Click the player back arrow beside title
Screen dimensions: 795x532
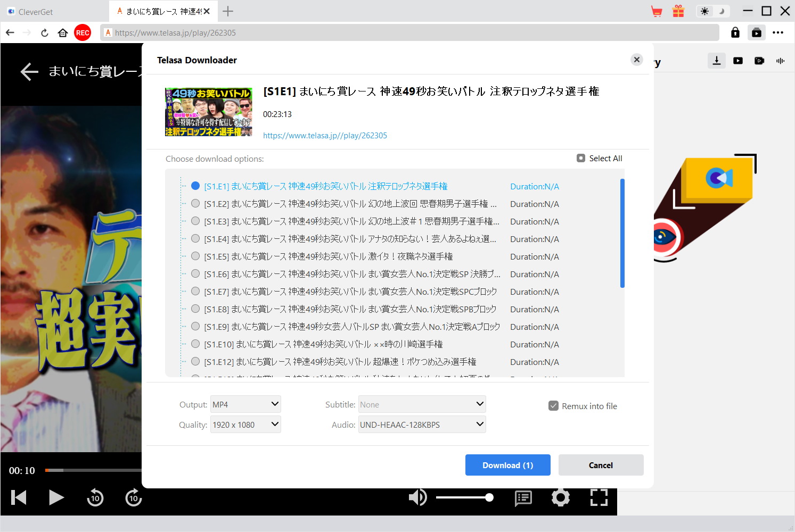[29, 71]
